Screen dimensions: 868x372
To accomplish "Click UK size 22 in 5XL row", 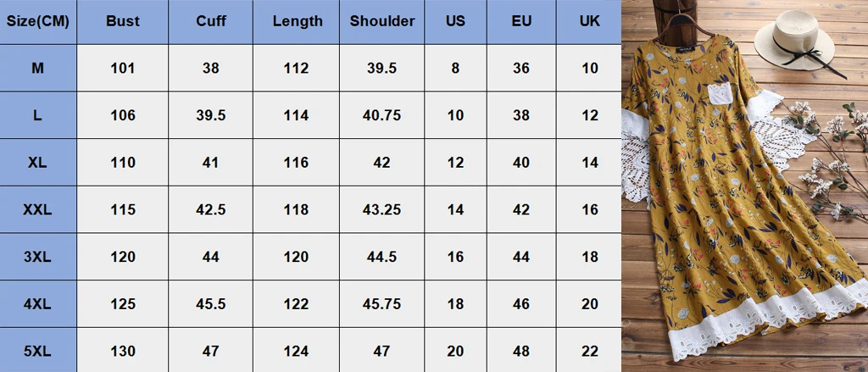I will pyautogui.click(x=590, y=351).
